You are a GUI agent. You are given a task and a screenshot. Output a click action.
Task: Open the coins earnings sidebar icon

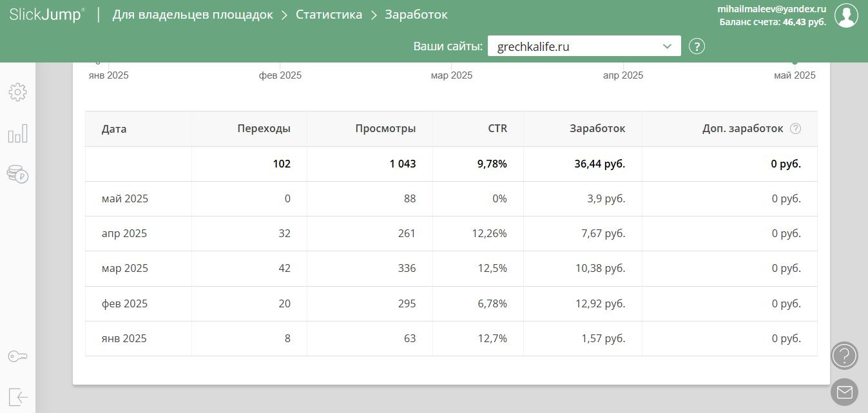(18, 174)
